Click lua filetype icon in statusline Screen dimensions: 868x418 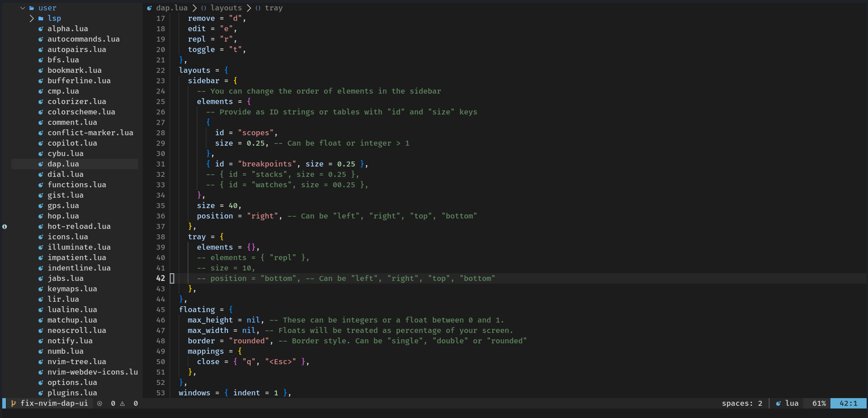point(778,404)
